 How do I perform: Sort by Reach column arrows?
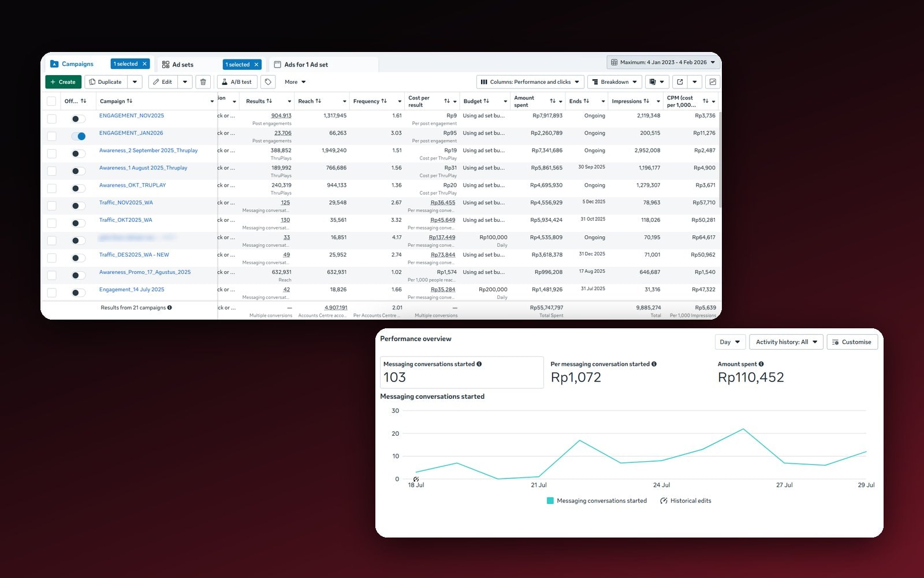coord(318,101)
